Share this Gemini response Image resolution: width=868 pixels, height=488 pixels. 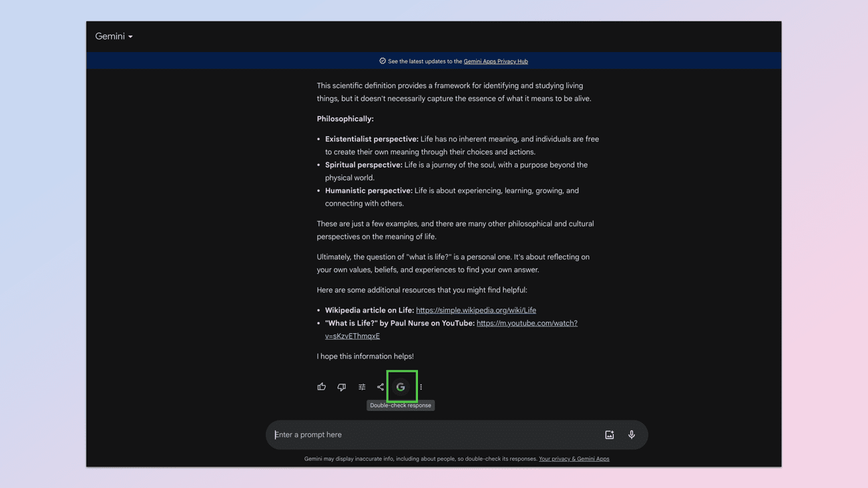pos(381,387)
